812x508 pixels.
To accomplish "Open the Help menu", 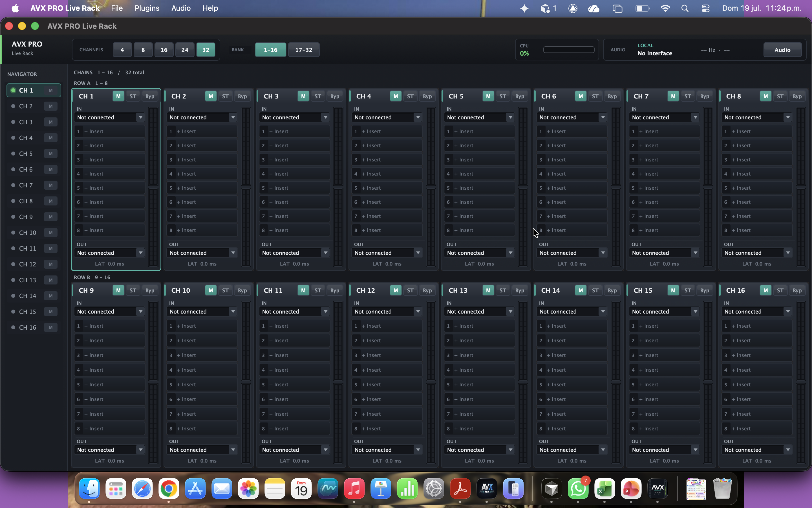I will pos(210,8).
